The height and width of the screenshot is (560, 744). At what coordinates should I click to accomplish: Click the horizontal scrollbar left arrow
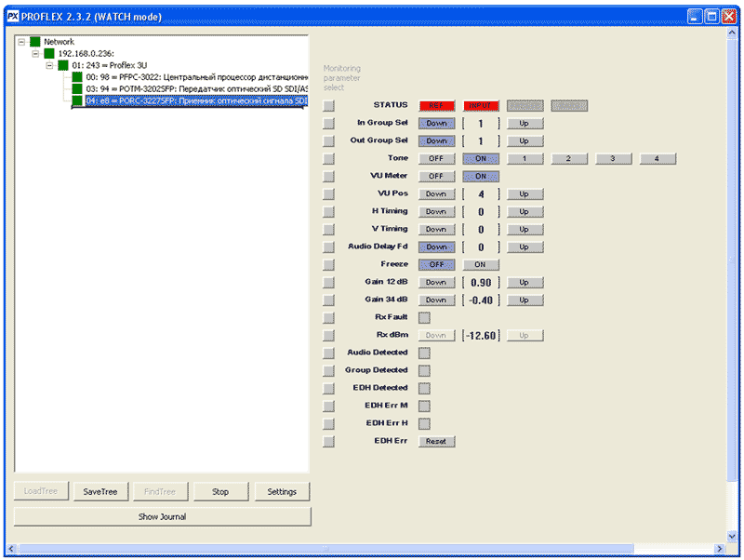(x=11, y=549)
